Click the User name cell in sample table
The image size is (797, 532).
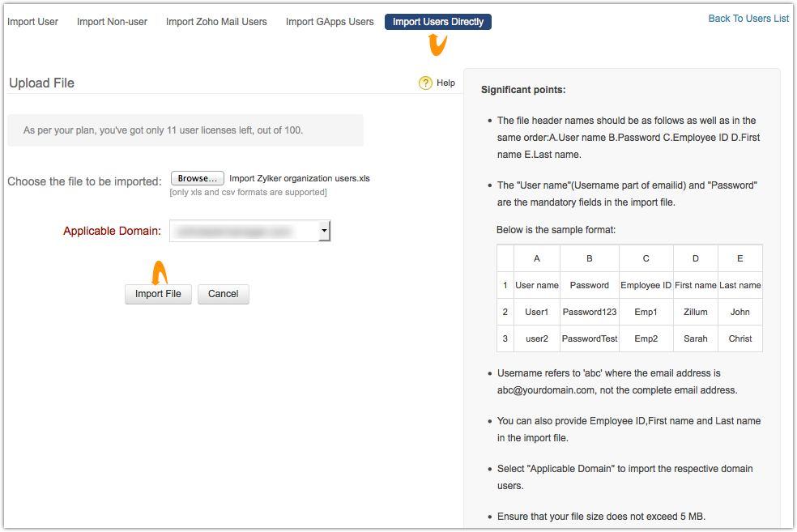click(x=537, y=285)
